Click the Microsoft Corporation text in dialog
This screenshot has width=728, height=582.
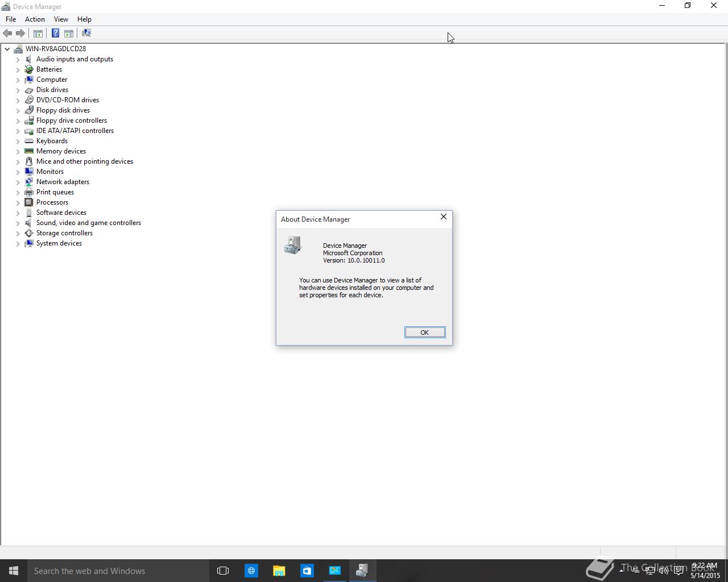[x=353, y=253]
